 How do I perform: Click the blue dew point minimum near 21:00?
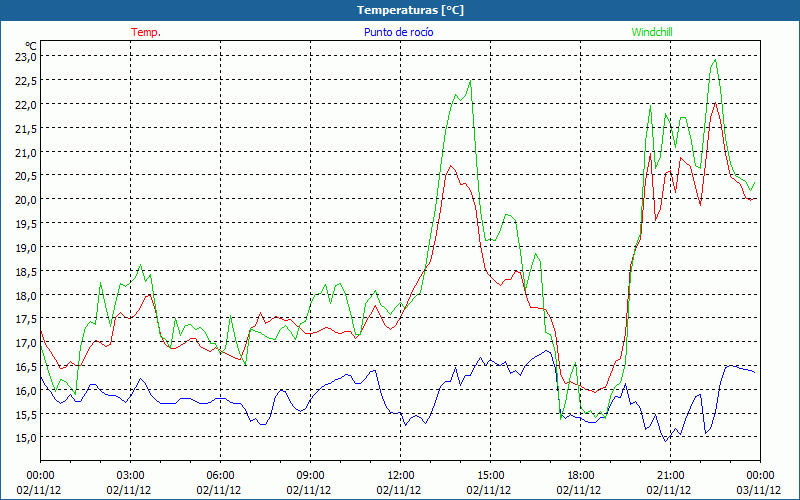click(666, 440)
